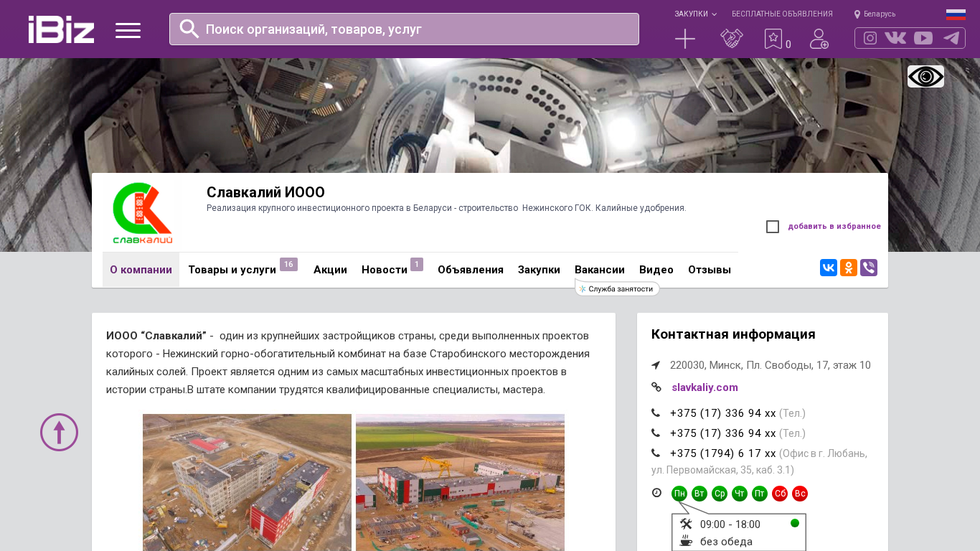Screen dimensions: 980x551
Task: Open the Telegram icon in header
Action: (951, 38)
